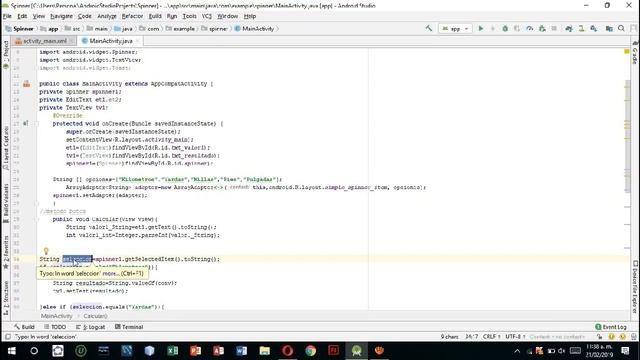640x360 pixels.
Task: Click the 'more...' link in typo tooltip
Action: 110,273
